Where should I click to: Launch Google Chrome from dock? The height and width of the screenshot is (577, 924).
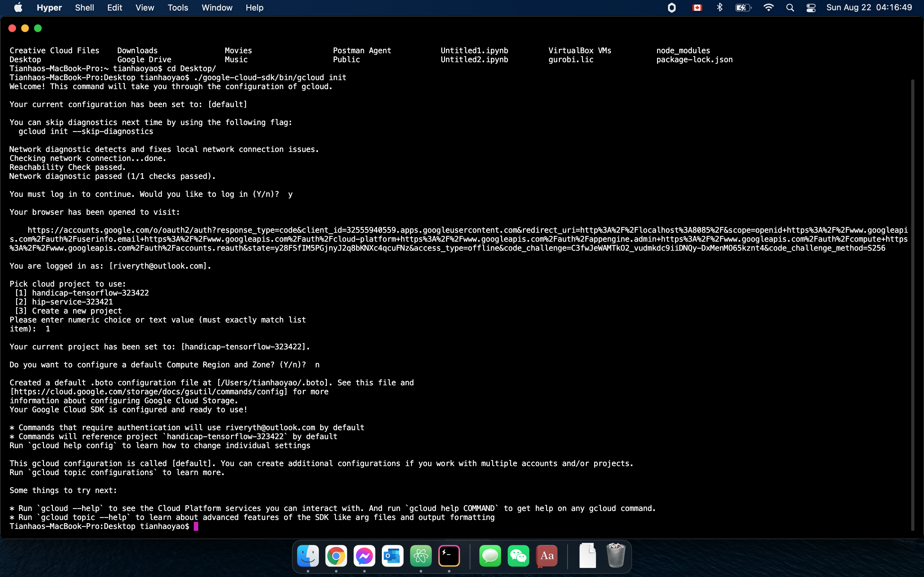(x=336, y=556)
